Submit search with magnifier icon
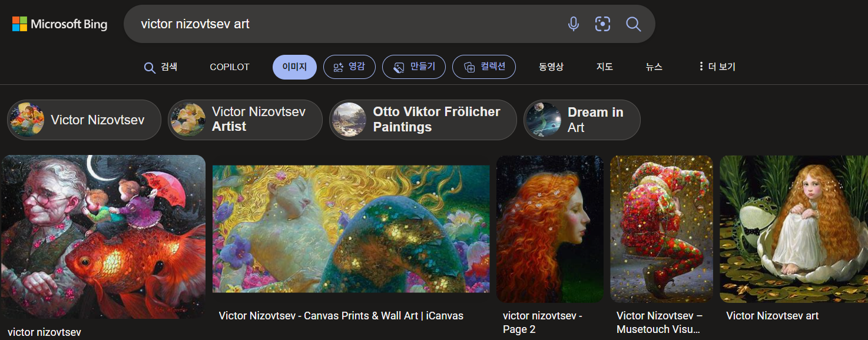868x340 pixels. tap(633, 24)
